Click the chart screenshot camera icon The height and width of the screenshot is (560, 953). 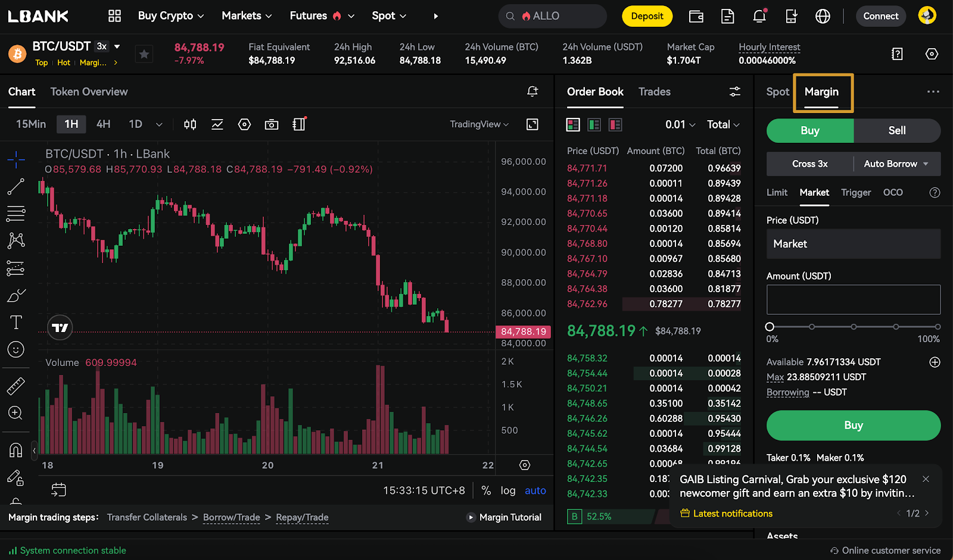272,124
